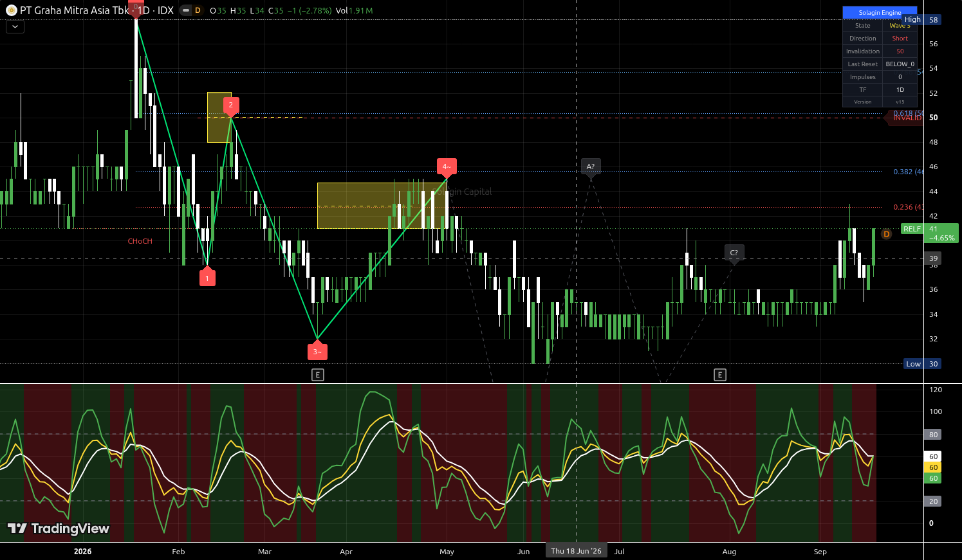Open the earnings E marker near August
962x560 pixels.
pyautogui.click(x=720, y=374)
